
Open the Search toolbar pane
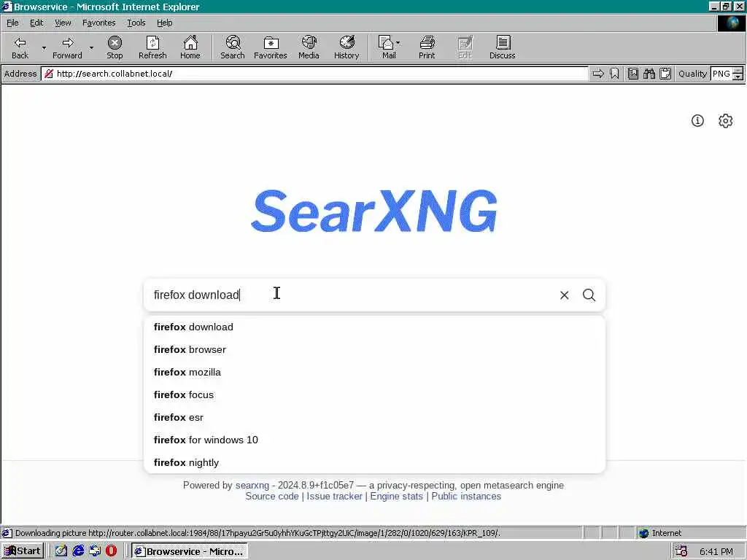click(233, 47)
